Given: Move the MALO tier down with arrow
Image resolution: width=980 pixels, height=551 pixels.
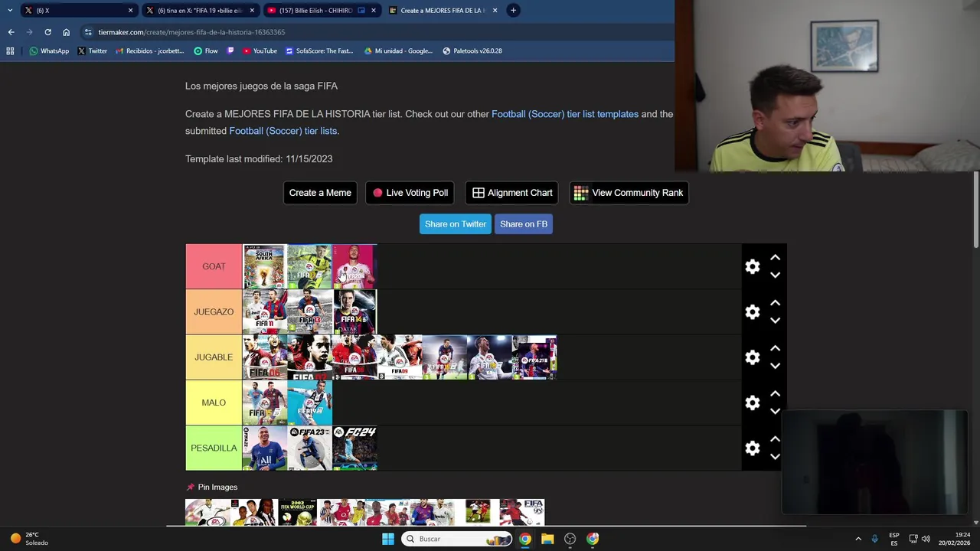Looking at the screenshot, I should pyautogui.click(x=775, y=411).
